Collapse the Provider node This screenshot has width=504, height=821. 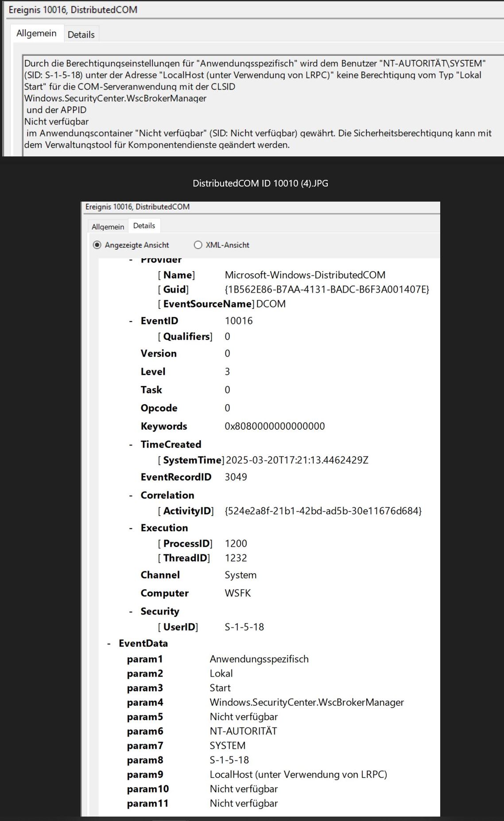coord(131,260)
